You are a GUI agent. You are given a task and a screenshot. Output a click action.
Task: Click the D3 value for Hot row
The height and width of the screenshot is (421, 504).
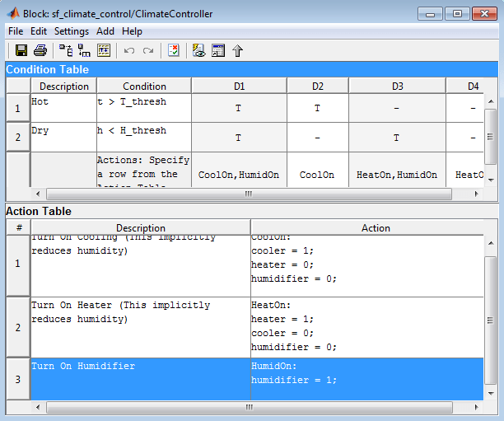(397, 108)
